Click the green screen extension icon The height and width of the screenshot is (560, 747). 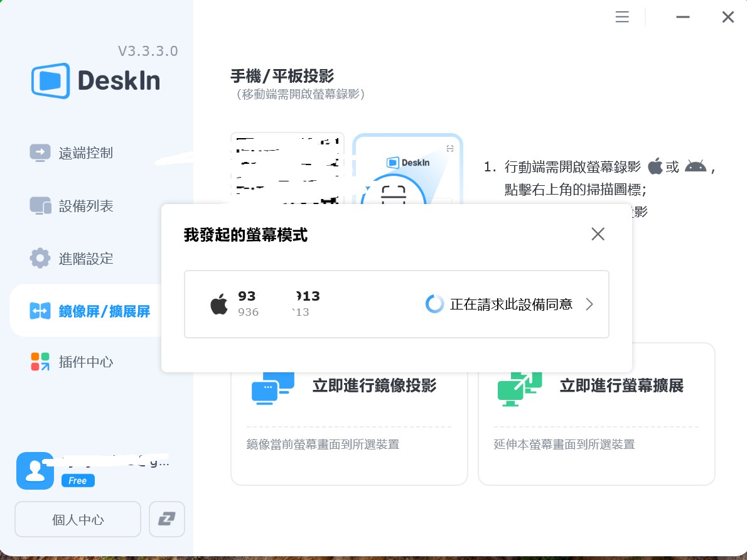point(520,389)
